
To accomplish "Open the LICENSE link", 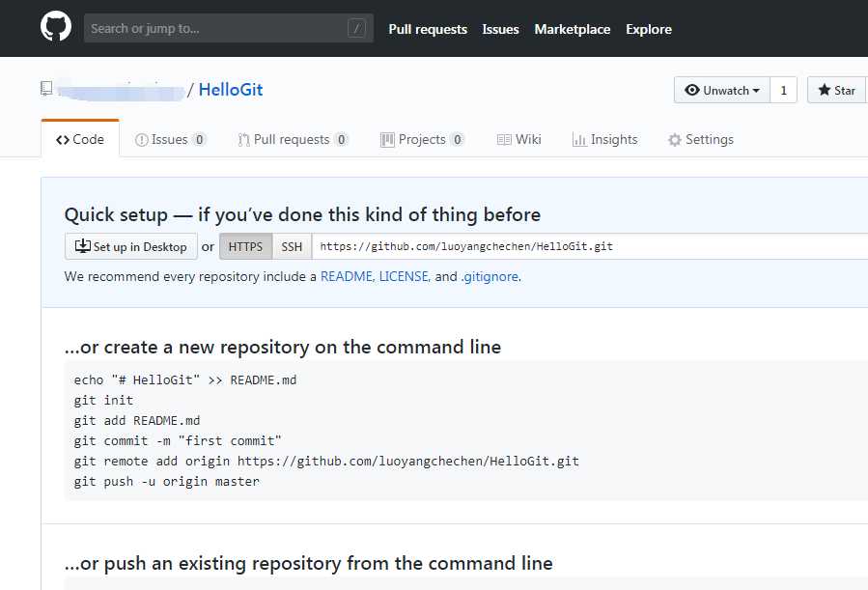I will click(404, 276).
